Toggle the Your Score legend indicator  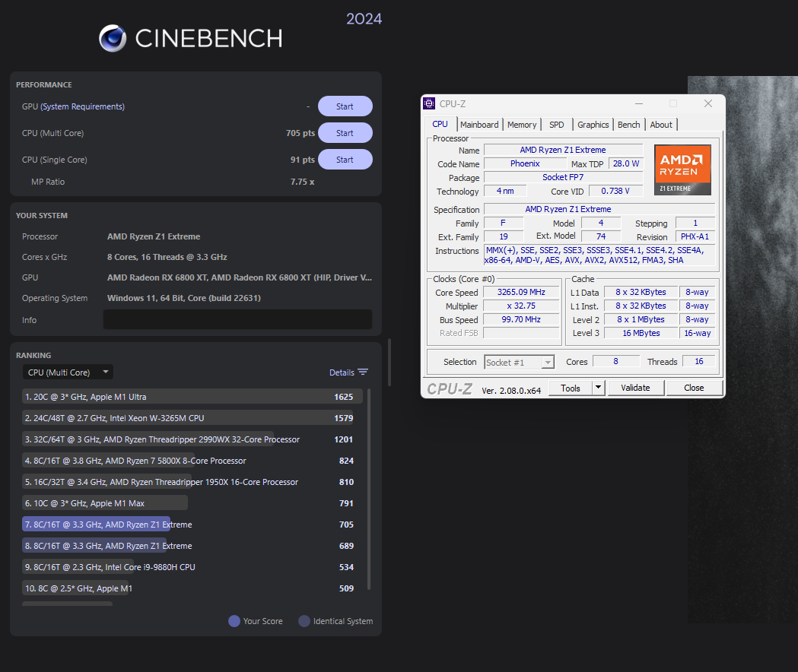pos(235,621)
